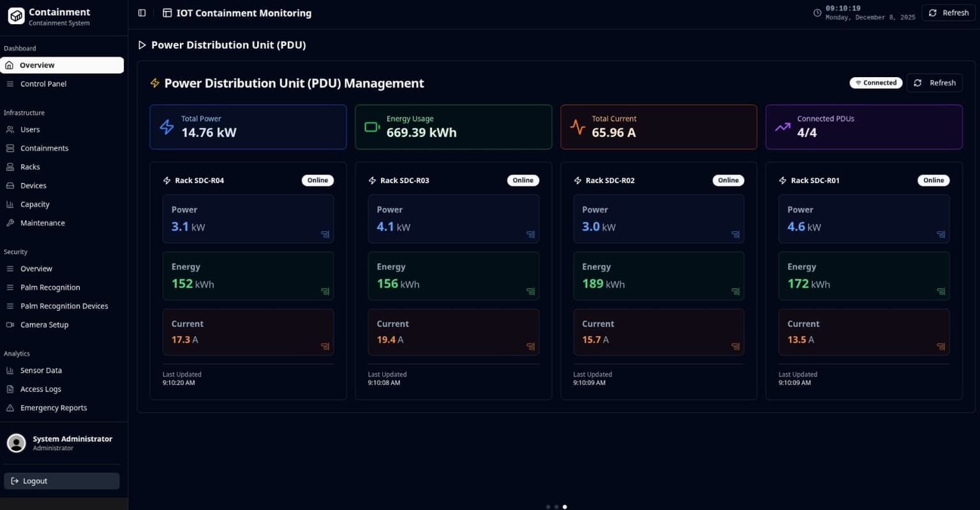
Task: Click the Logout button
Action: point(61,481)
